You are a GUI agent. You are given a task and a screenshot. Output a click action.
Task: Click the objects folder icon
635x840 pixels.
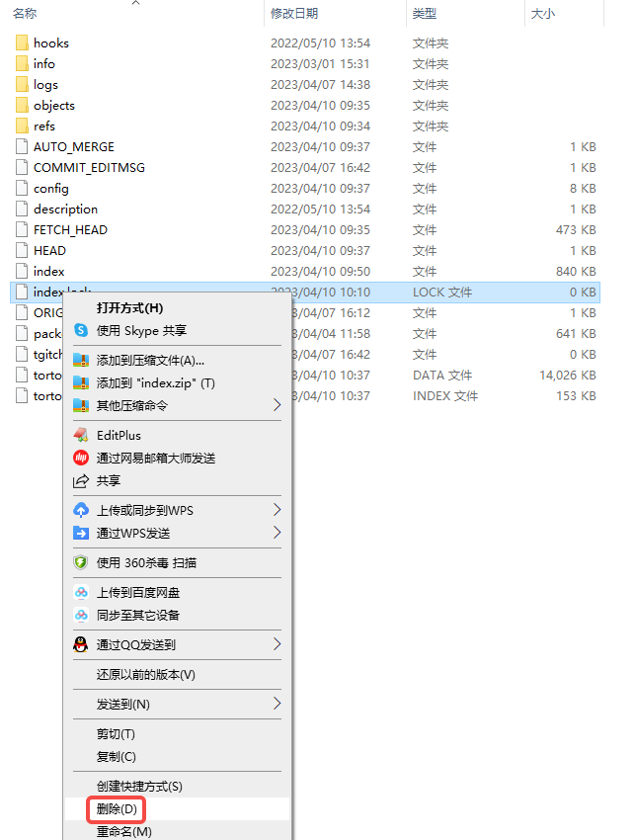tap(22, 106)
